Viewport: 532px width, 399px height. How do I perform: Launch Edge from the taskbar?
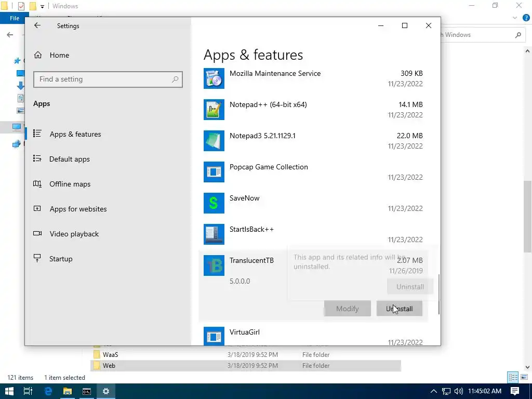tap(48, 391)
